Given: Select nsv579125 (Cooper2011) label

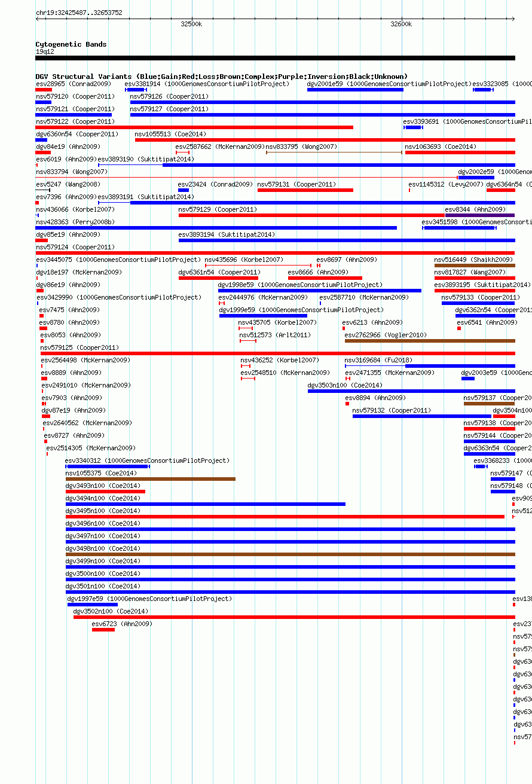Looking at the screenshot, I should (80, 347).
